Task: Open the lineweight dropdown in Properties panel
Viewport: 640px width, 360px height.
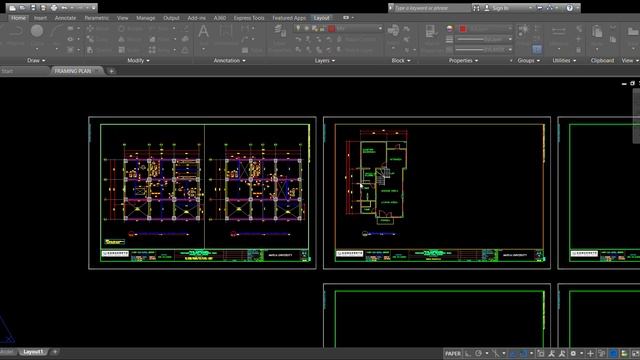Action: [510, 39]
